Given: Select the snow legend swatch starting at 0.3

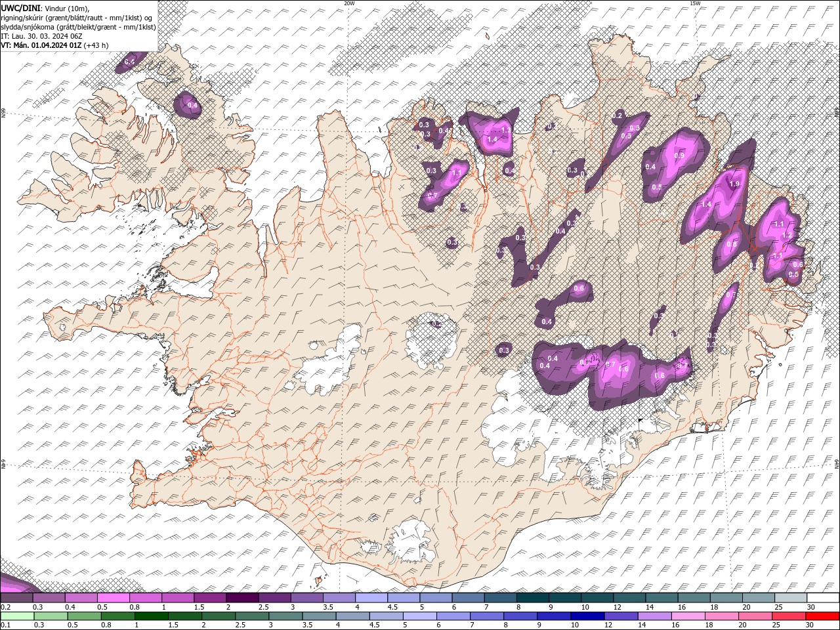Looking at the screenshot, I should pos(49,598).
